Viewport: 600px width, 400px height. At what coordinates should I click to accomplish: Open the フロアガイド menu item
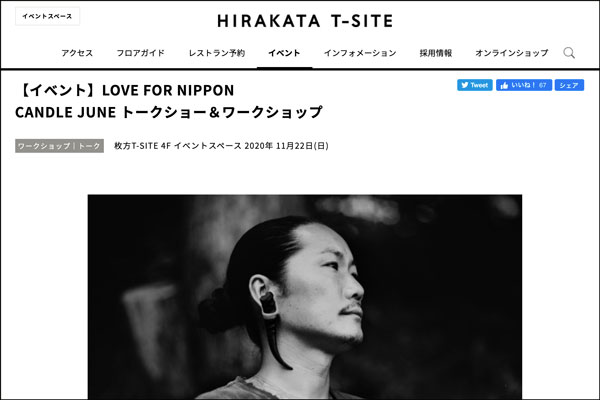click(140, 53)
